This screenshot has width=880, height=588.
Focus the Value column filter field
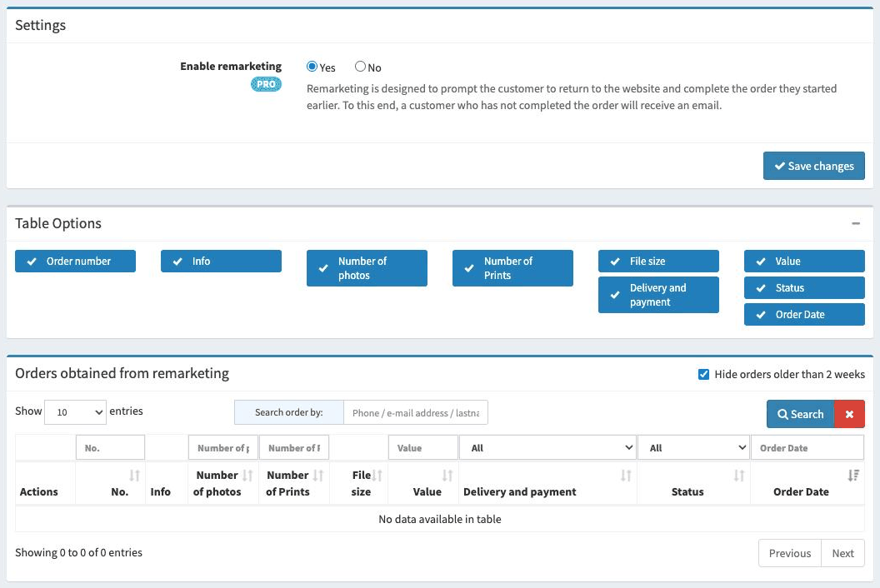coord(423,448)
